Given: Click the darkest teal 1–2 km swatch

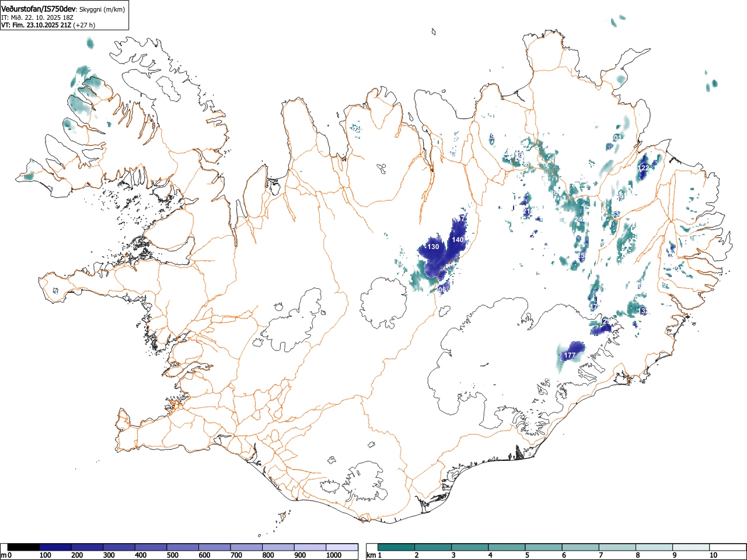Looking at the screenshot, I should pyautogui.click(x=397, y=547).
